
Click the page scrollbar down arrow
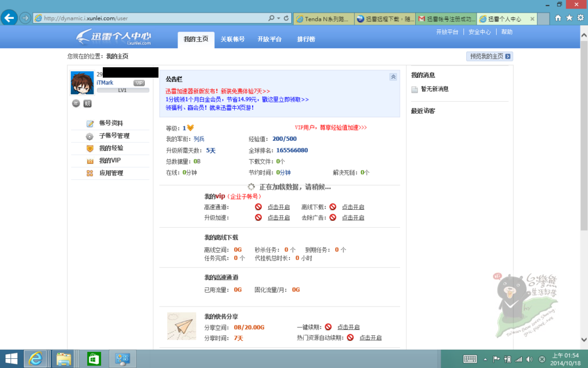click(x=584, y=339)
